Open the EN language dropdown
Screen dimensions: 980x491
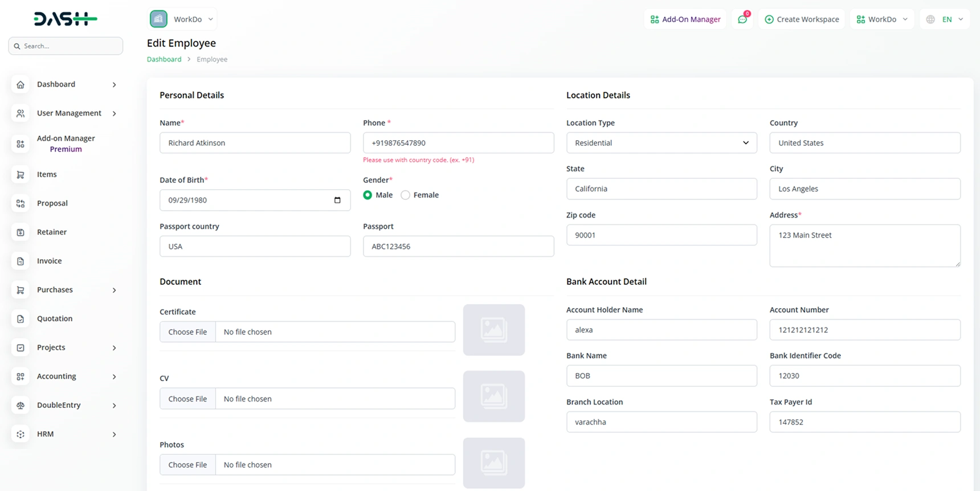(x=945, y=19)
